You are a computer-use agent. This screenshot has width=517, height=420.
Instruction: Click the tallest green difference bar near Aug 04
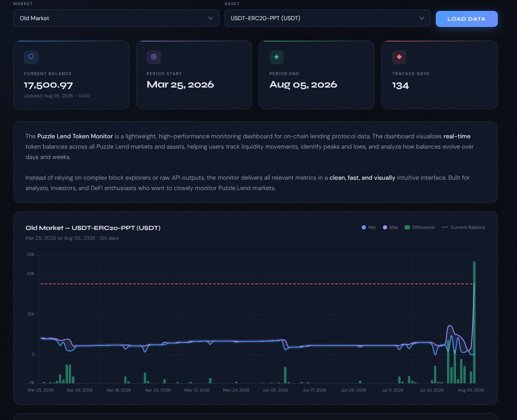tap(474, 322)
